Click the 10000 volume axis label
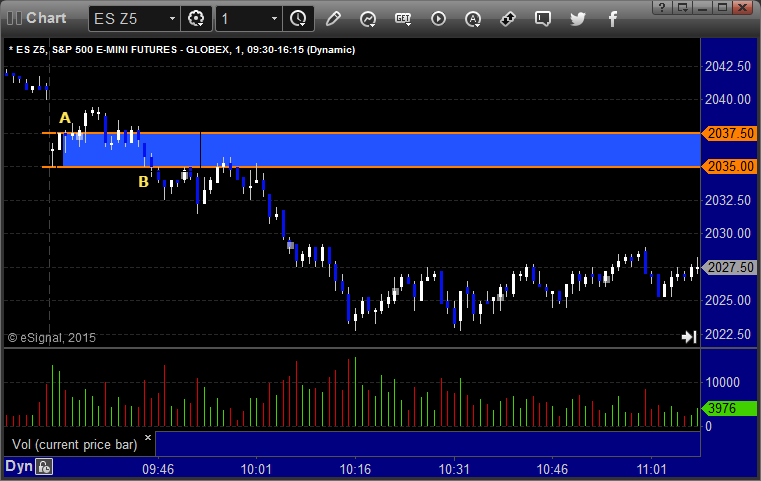Image resolution: width=761 pixels, height=481 pixels. pyautogui.click(x=723, y=382)
